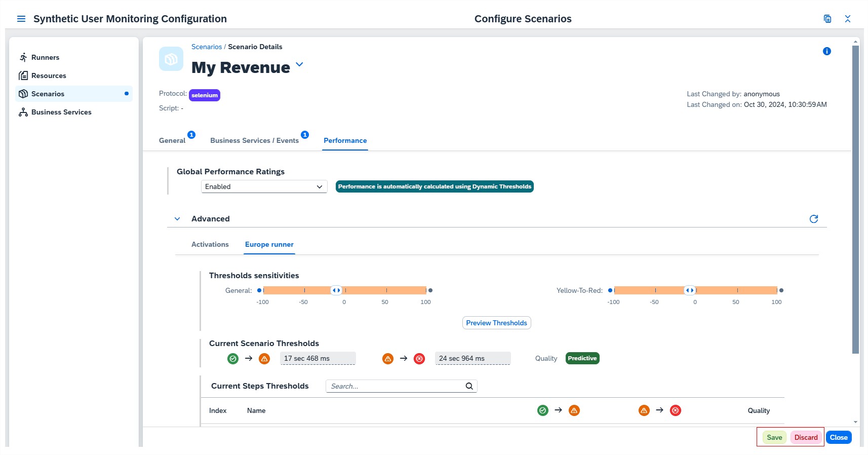This screenshot has width=868, height=455.
Task: Switch to the General tab
Action: pos(172,140)
